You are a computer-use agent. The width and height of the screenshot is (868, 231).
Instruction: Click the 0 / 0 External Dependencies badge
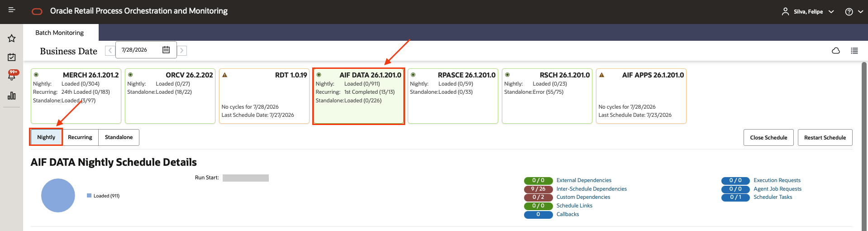tap(539, 180)
